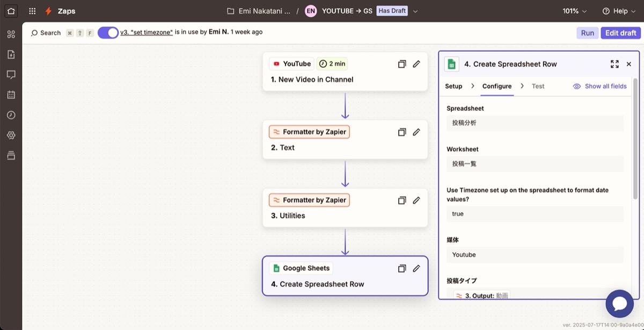The height and width of the screenshot is (330, 644).
Task: Go to the Zapier home icon
Action: [x=11, y=11]
